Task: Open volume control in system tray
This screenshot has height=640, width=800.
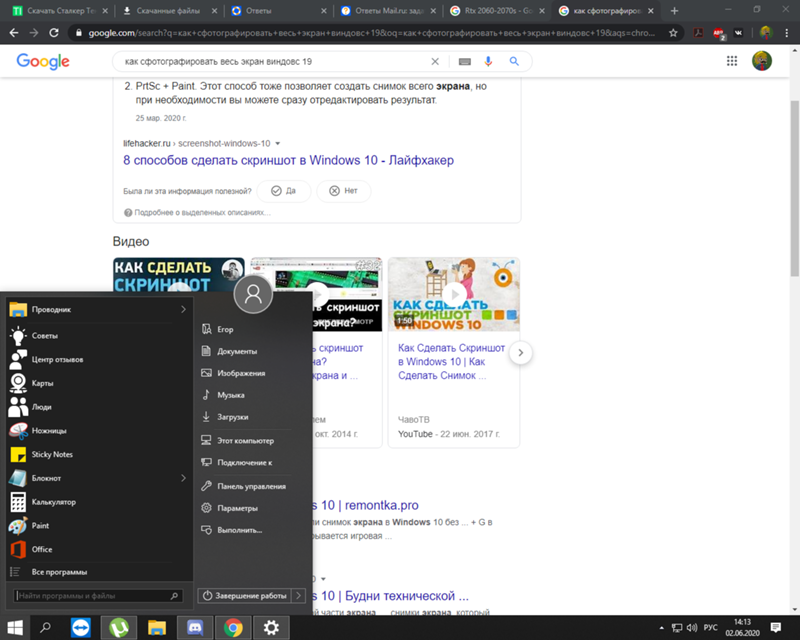Action: click(692, 628)
